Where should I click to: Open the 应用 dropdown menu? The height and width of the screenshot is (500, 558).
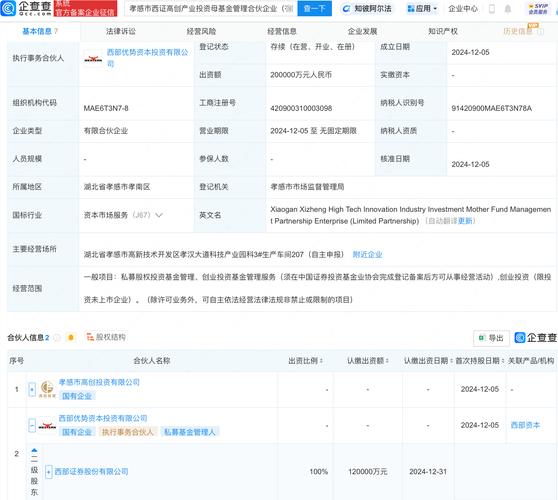[x=422, y=9]
